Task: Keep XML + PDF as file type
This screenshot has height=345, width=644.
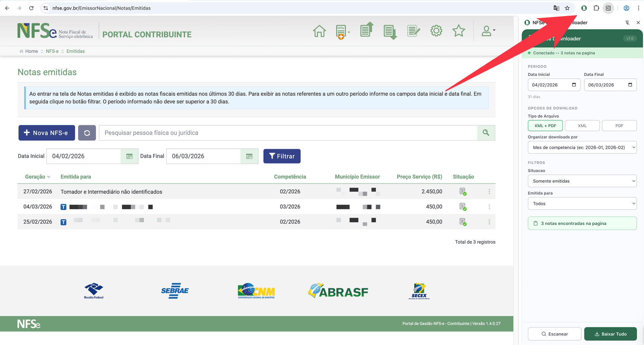Action: (545, 126)
